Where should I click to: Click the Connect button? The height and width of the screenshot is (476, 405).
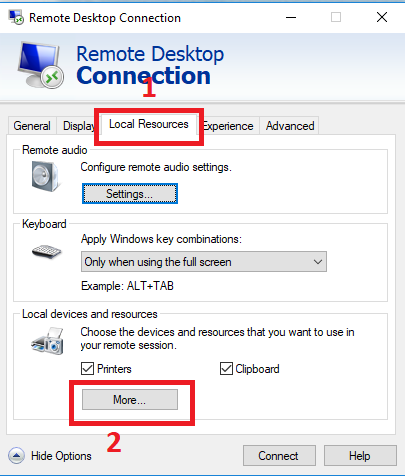[x=279, y=456]
